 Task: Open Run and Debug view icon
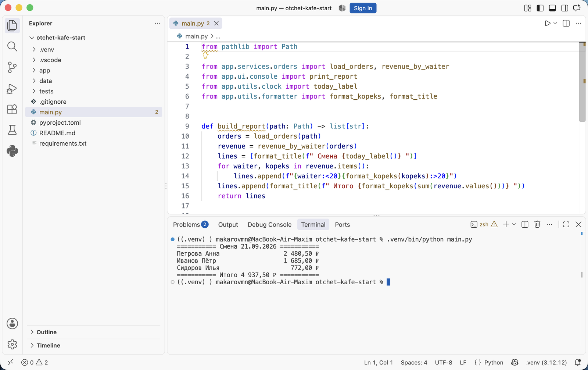tap(12, 88)
